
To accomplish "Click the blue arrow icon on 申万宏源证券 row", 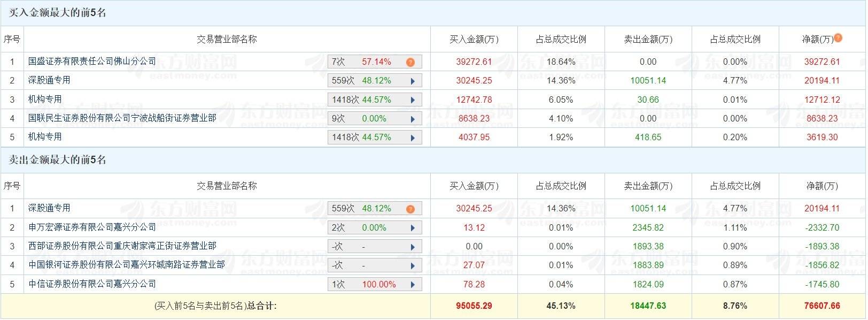I will [413, 227].
